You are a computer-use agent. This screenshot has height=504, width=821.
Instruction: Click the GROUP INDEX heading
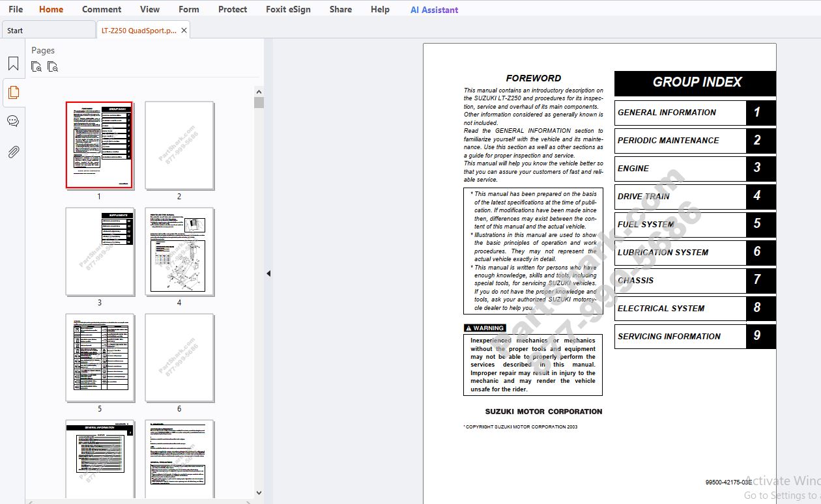[x=695, y=83]
